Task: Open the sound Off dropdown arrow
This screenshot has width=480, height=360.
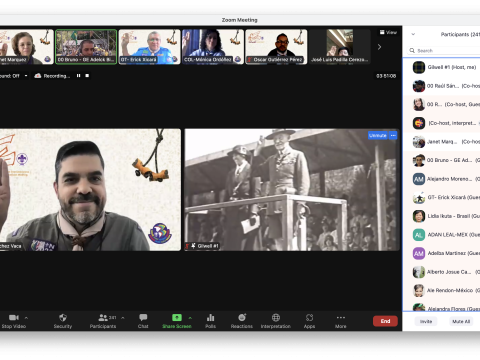Action: click(x=26, y=76)
